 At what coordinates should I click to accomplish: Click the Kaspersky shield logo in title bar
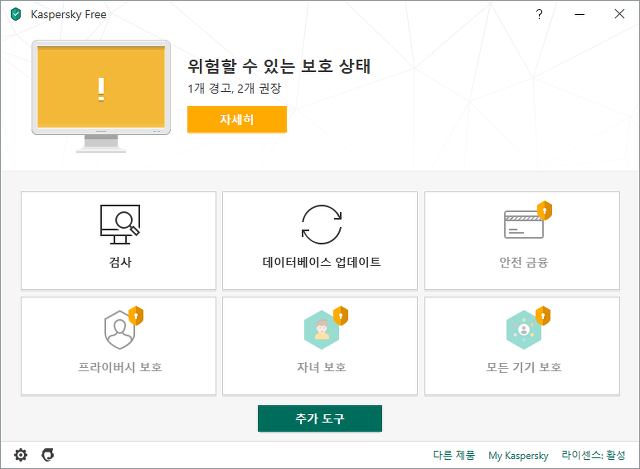click(x=16, y=14)
